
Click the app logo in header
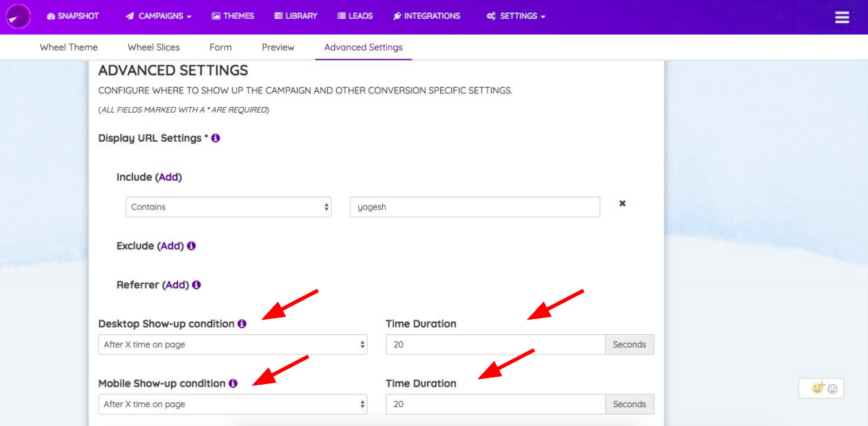coord(18,17)
